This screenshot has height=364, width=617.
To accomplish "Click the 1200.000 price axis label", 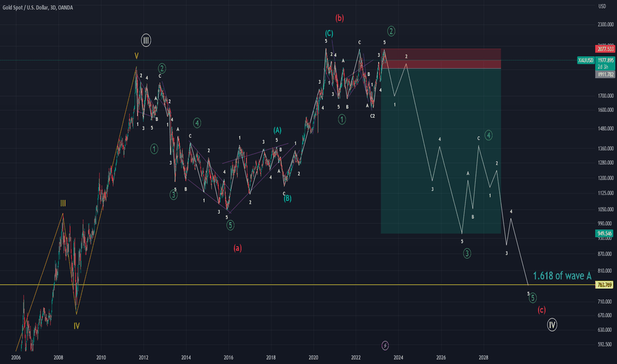I will click(x=605, y=178).
